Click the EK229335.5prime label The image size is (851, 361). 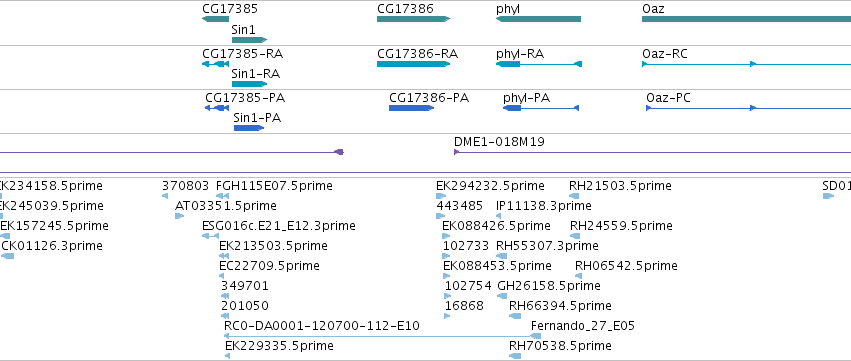[280, 346]
